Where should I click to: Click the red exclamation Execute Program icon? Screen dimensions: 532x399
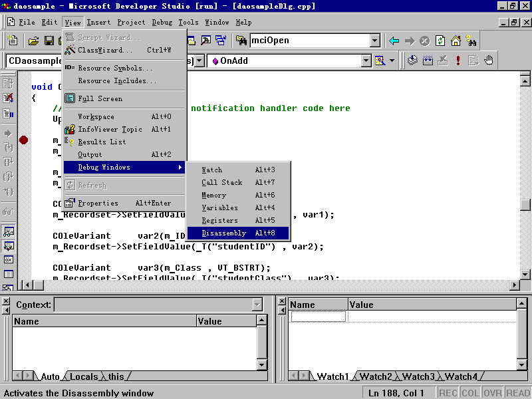pyautogui.click(x=458, y=61)
